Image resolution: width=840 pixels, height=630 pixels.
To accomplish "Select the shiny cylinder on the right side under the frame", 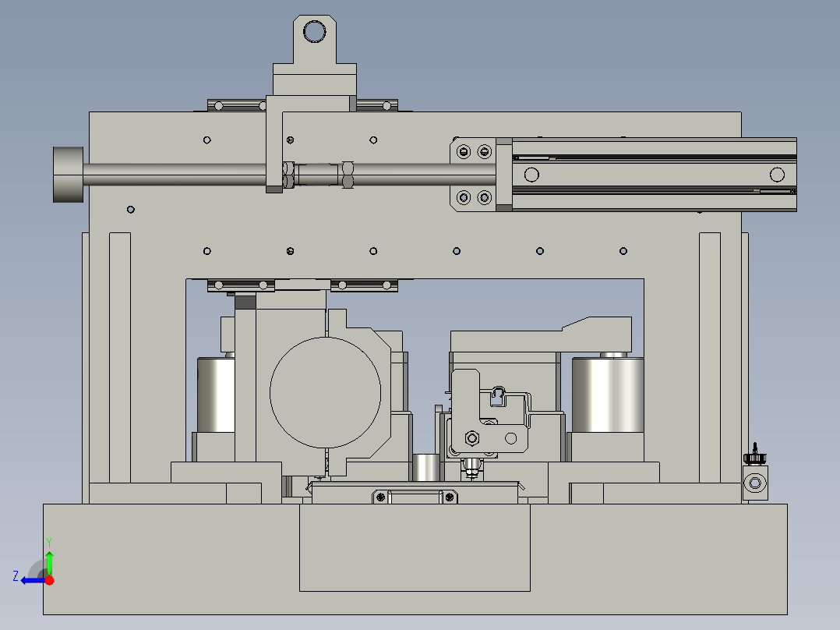I will click(x=608, y=395).
